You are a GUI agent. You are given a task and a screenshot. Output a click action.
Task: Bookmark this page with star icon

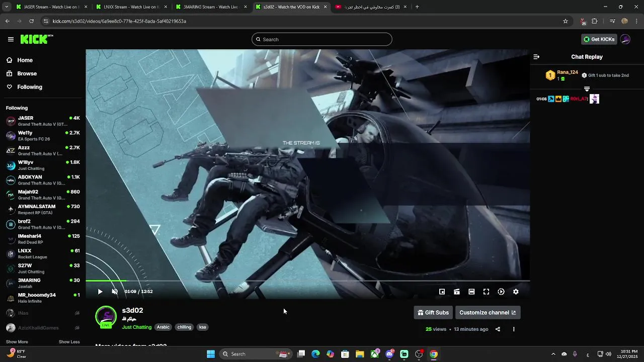(566, 21)
